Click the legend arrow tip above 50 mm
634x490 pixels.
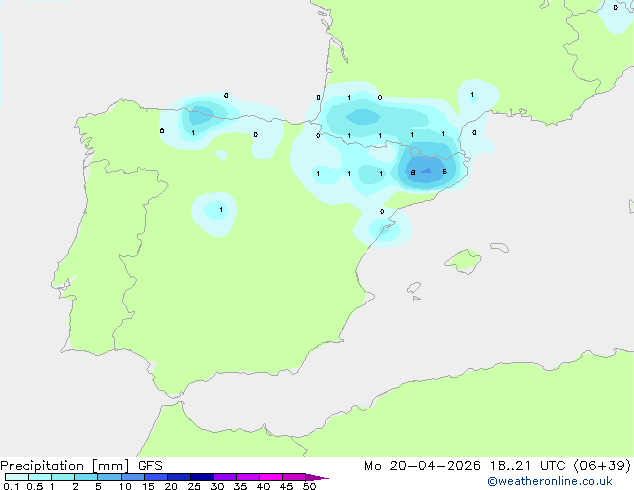coord(317,477)
